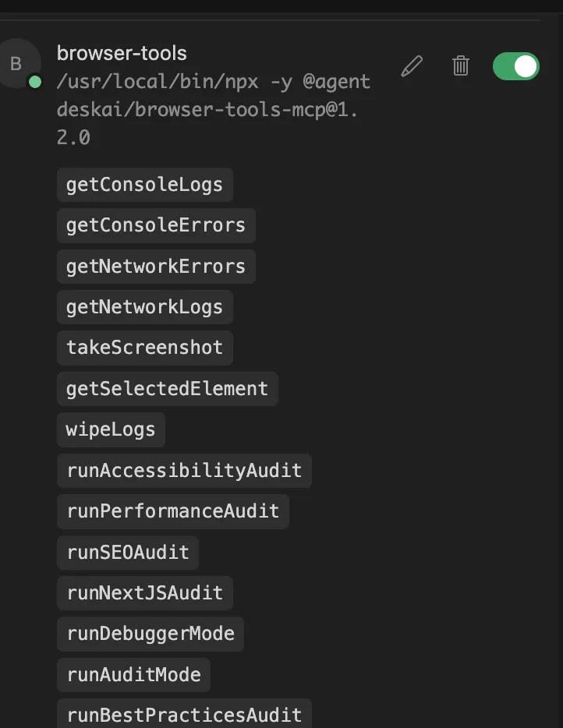
Task: Choose the runNextJSAudit tool chip
Action: (144, 593)
